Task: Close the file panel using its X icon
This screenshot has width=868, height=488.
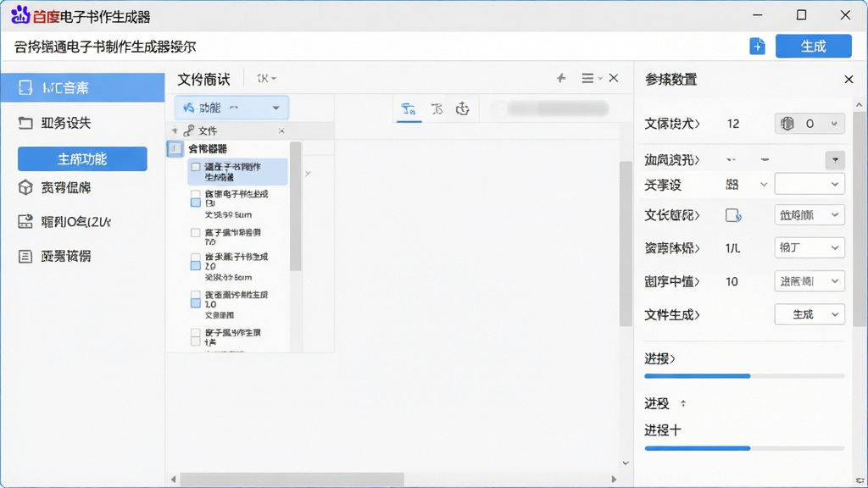Action: point(614,78)
